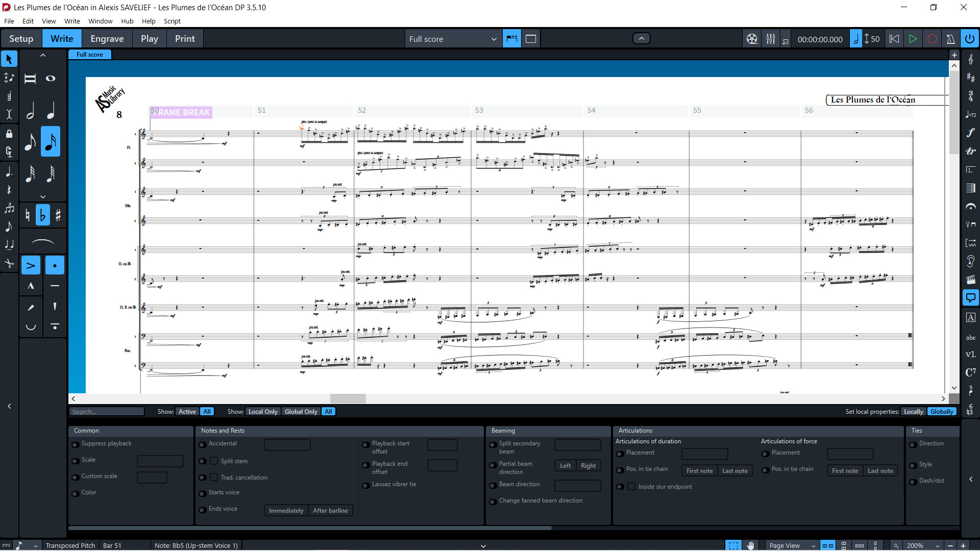Enable the Color property

pyautogui.click(x=76, y=493)
